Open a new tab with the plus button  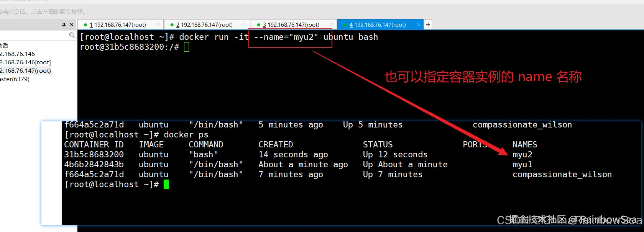428,25
